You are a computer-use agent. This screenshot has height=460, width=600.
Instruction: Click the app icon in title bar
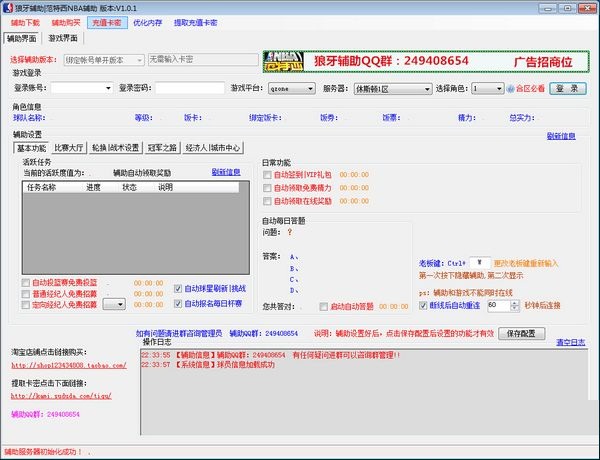[8, 8]
